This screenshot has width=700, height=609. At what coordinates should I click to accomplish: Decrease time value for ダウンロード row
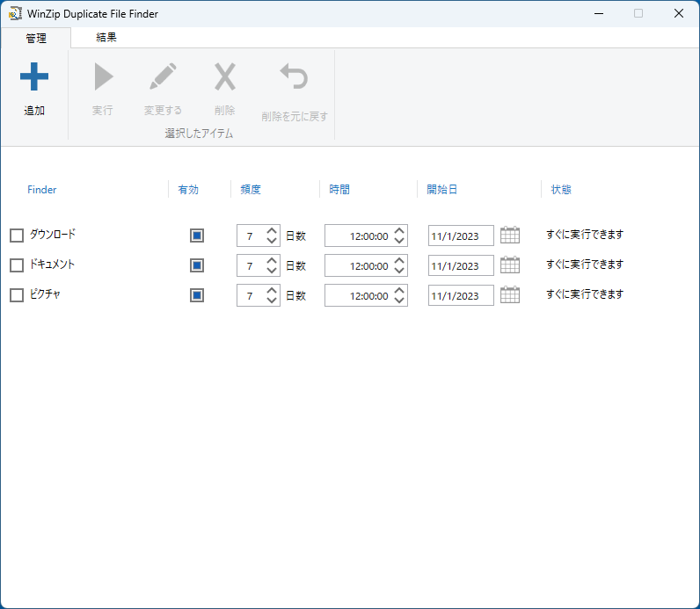tap(399, 241)
